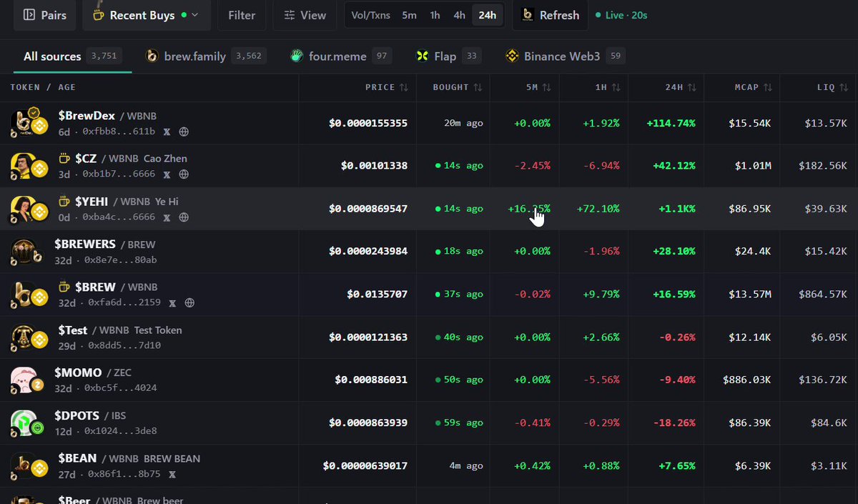Click the $Test token logo
The height and width of the screenshot is (504, 858).
tap(29, 337)
